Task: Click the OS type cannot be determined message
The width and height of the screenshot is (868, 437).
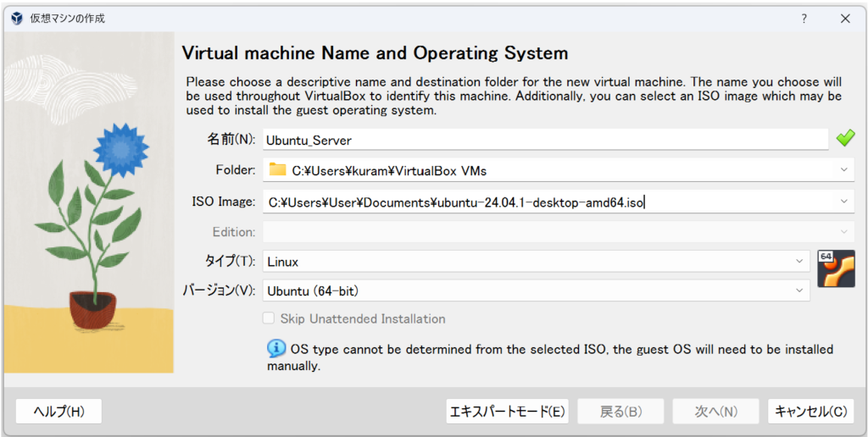Action: pos(550,357)
